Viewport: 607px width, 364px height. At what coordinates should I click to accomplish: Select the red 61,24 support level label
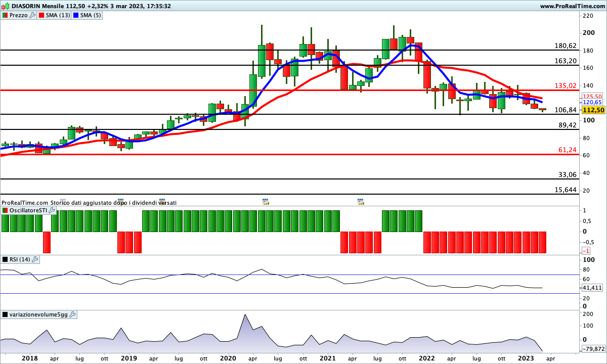(x=568, y=150)
